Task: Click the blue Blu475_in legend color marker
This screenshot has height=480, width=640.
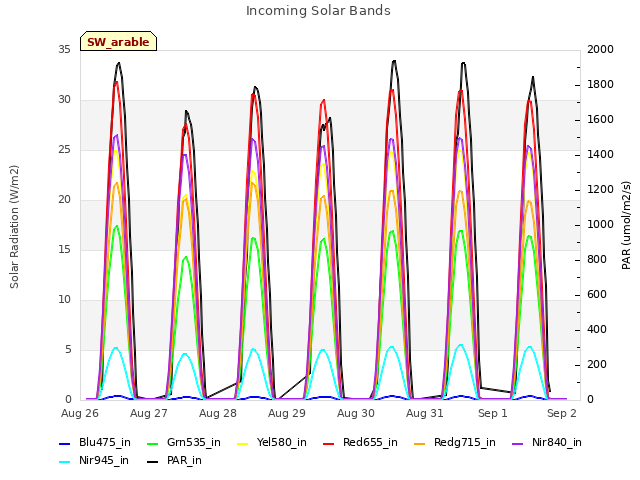Action: click(x=65, y=444)
